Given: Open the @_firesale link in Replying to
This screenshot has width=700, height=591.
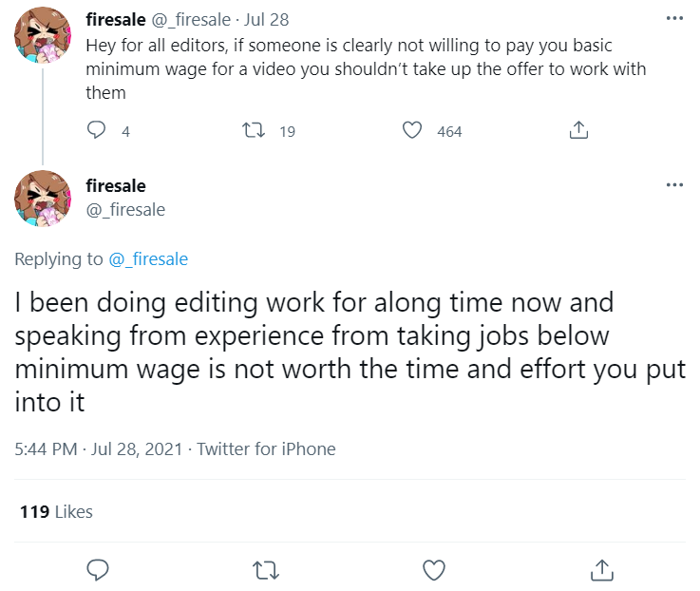Looking at the screenshot, I should pos(148,259).
